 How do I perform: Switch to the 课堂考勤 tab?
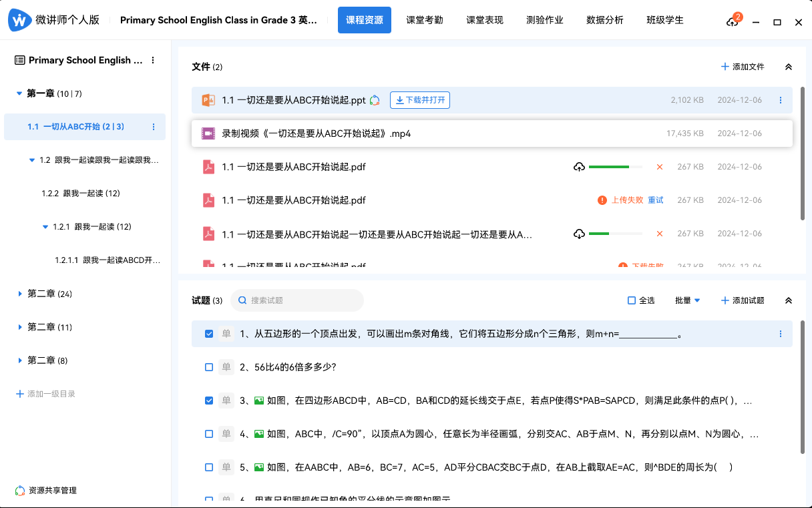pyautogui.click(x=424, y=20)
